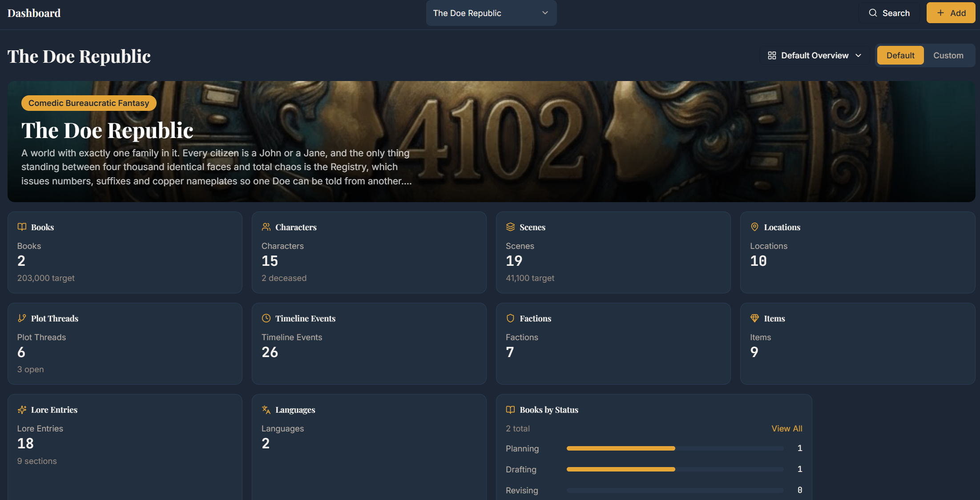Click the '2 deceased' text
This screenshot has width=980, height=500.
coord(284,278)
